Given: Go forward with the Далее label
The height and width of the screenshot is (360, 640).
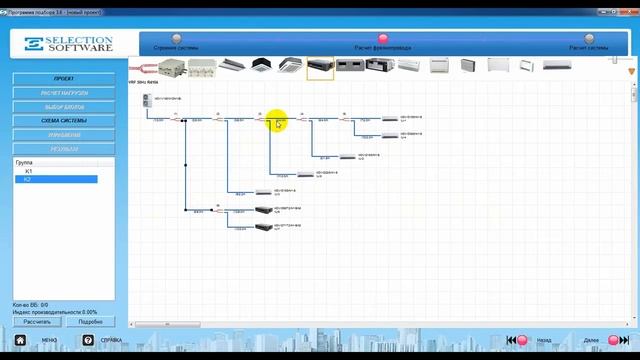Looking at the screenshot, I should [x=591, y=340].
